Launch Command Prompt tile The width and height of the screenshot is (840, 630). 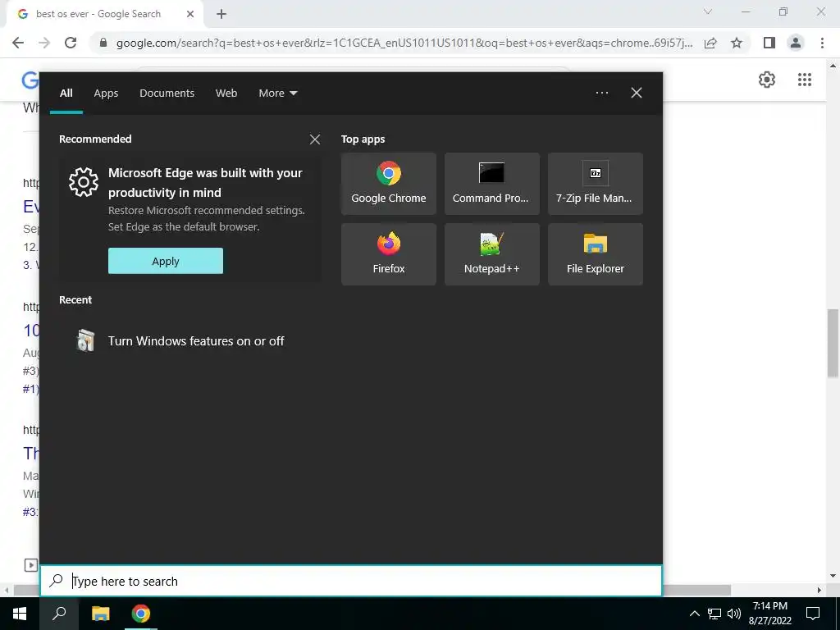coord(492,184)
